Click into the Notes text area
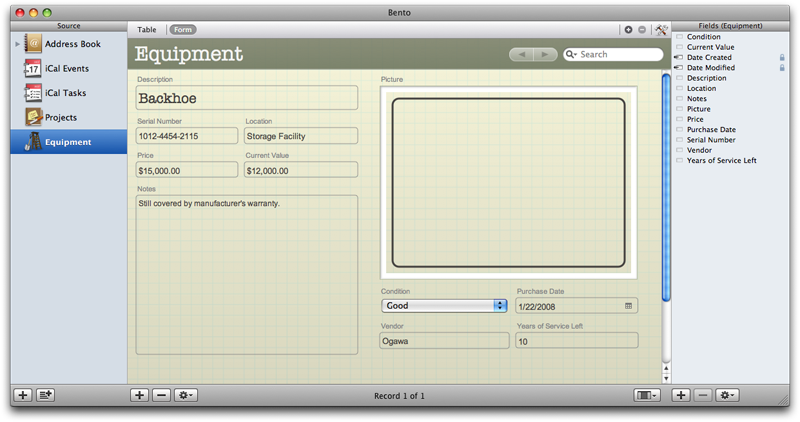800x422 pixels. pos(247,275)
